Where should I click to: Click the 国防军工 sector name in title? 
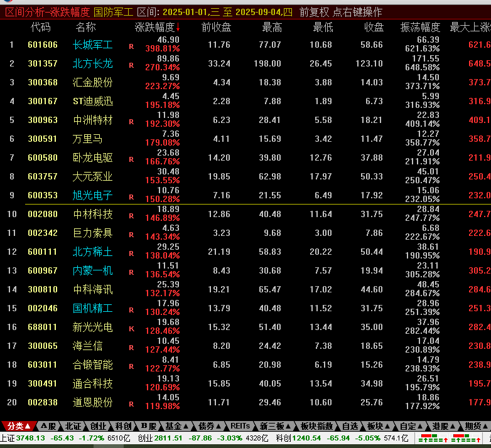(114, 12)
